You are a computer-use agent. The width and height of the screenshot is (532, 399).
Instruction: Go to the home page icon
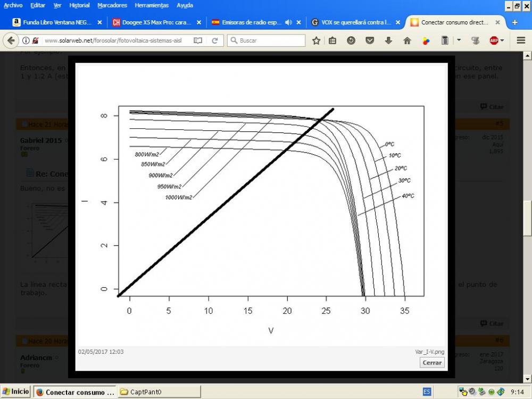[x=407, y=41]
